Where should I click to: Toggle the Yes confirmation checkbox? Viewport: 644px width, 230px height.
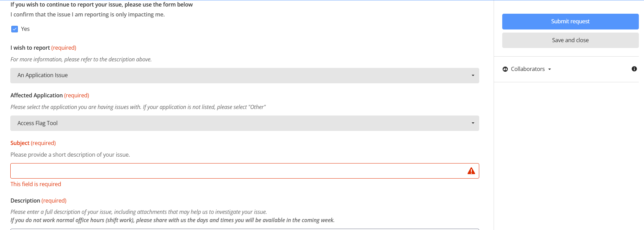point(14,29)
